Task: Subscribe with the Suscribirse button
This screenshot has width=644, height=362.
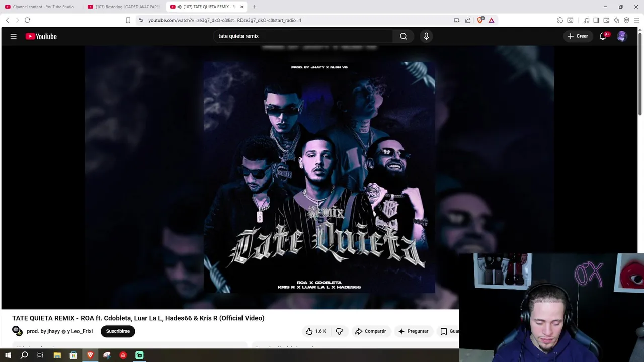Action: 118,331
